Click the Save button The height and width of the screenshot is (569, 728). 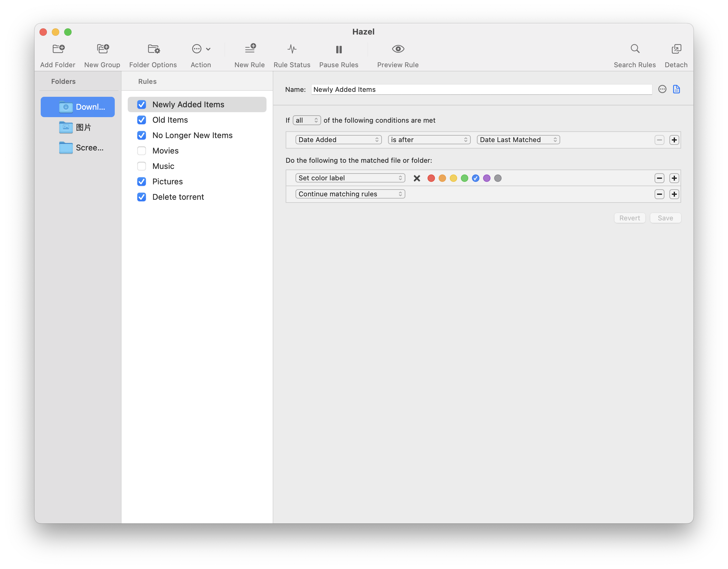665,218
